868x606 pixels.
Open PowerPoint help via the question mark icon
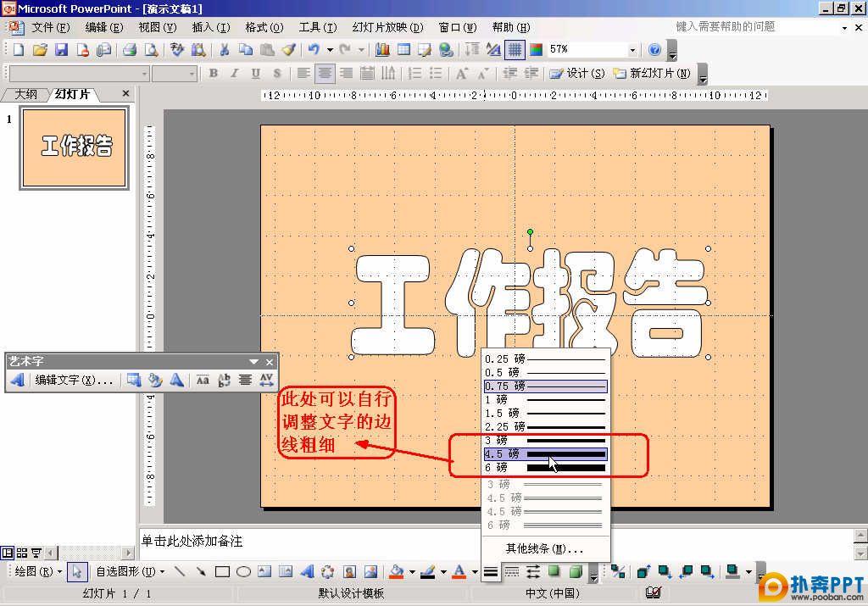pyautogui.click(x=654, y=50)
